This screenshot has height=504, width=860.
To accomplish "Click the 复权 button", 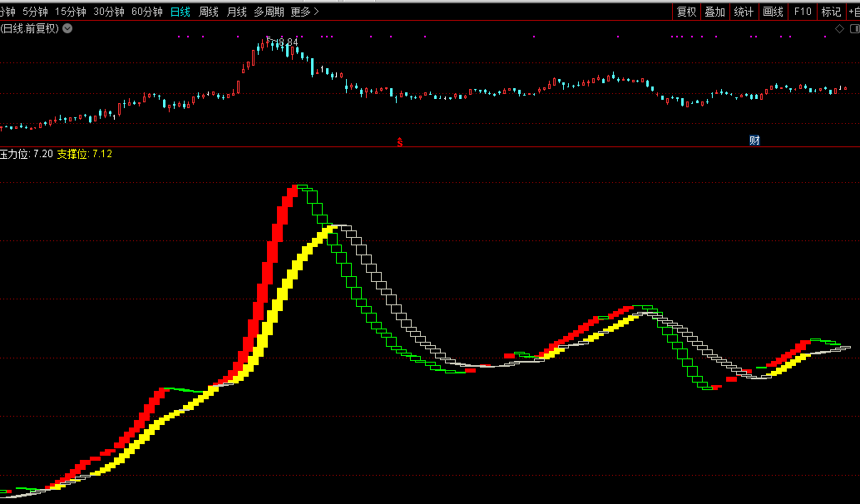I will point(686,12).
